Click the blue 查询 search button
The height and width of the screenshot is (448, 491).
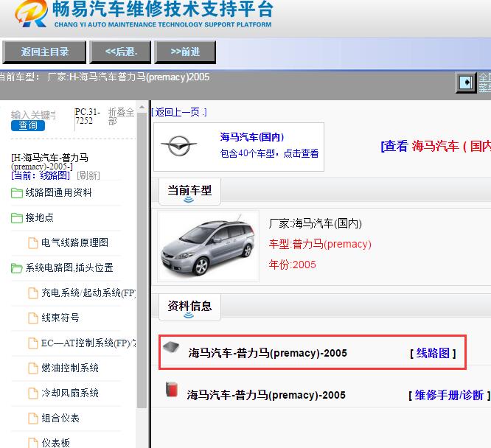[28, 125]
